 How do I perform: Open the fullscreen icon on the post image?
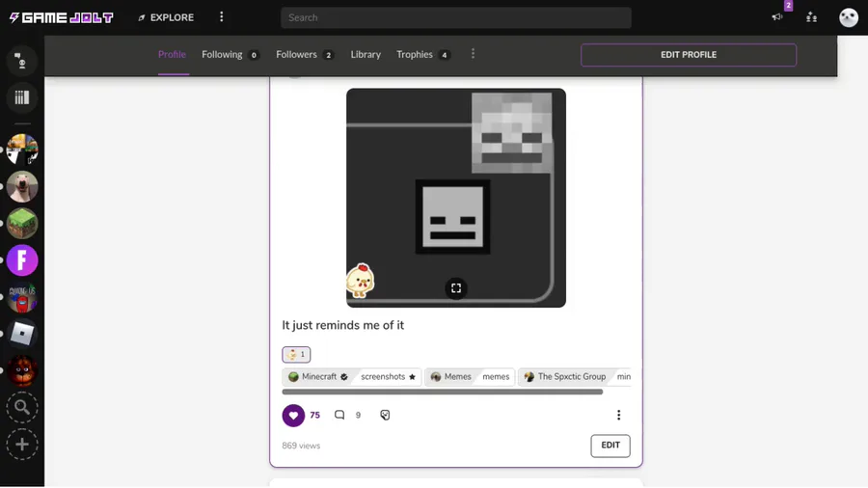coord(456,288)
